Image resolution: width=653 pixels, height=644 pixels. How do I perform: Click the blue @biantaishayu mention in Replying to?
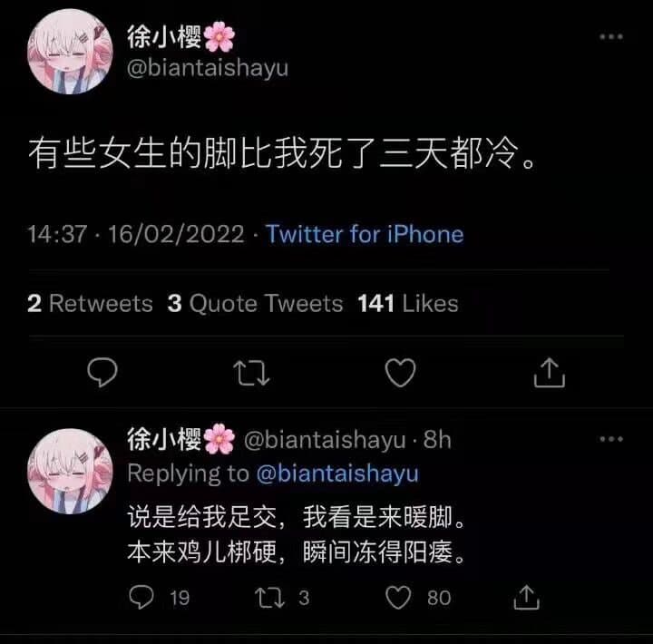click(x=337, y=473)
